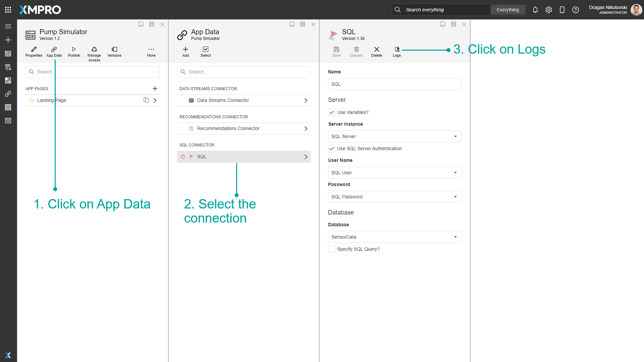Image resolution: width=644 pixels, height=362 pixels.
Task: Discard changes to the SQL connector
Action: [x=356, y=52]
